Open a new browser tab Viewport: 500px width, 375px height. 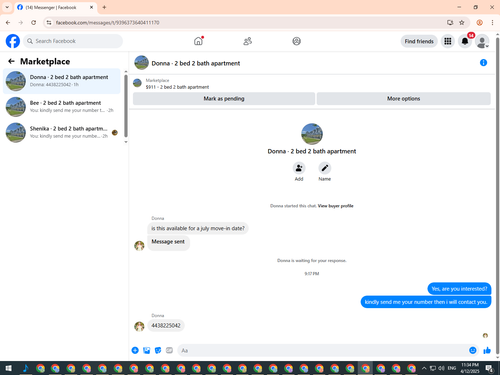pos(104,7)
